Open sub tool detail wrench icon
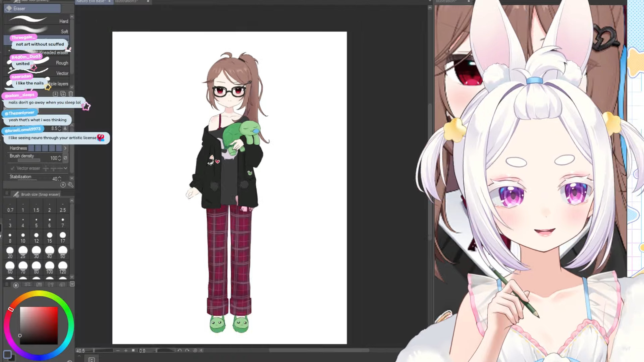The image size is (644, 362). click(70, 185)
